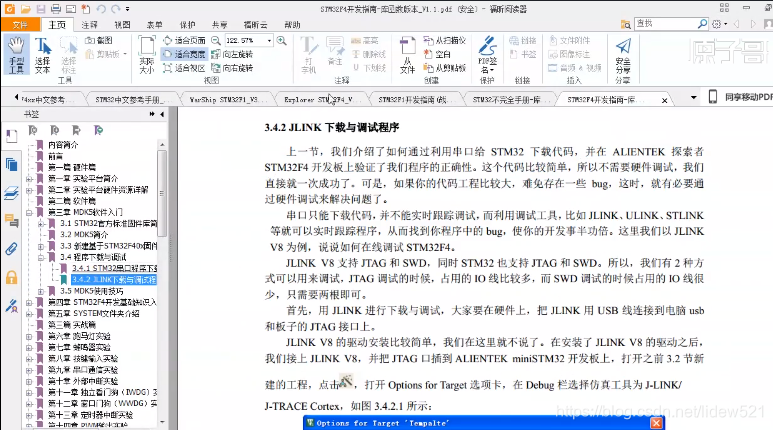Screen dimensions: 773x430
Task: Collapse the bookmarks panel with left arrow
Action: pyautogui.click(x=162, y=114)
